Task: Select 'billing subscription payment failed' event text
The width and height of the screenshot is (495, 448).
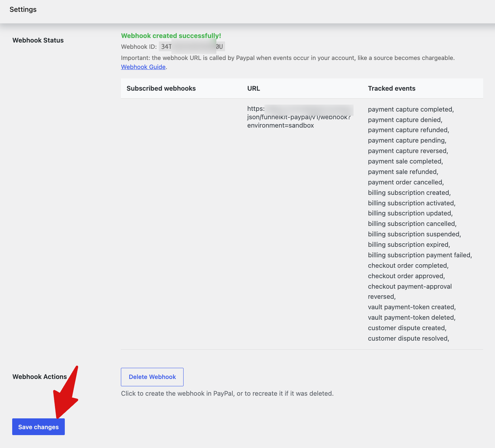Action: pyautogui.click(x=420, y=254)
